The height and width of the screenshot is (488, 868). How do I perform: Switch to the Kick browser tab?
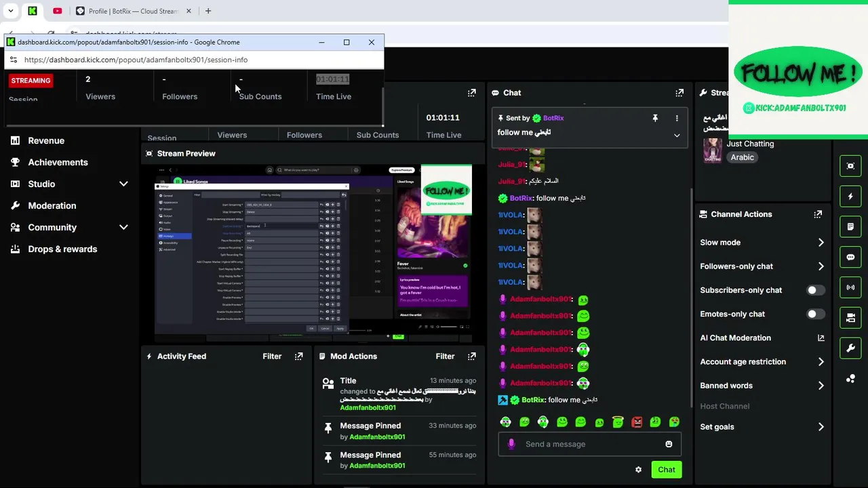32,11
